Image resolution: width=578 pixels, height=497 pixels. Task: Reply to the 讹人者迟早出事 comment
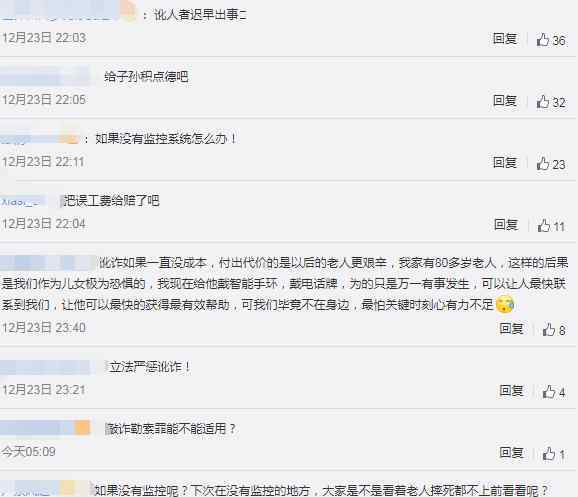pos(505,38)
